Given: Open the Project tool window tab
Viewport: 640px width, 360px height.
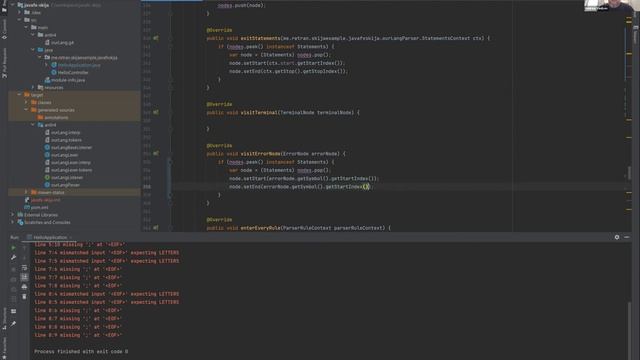Looking at the screenshot, I should point(4,7).
